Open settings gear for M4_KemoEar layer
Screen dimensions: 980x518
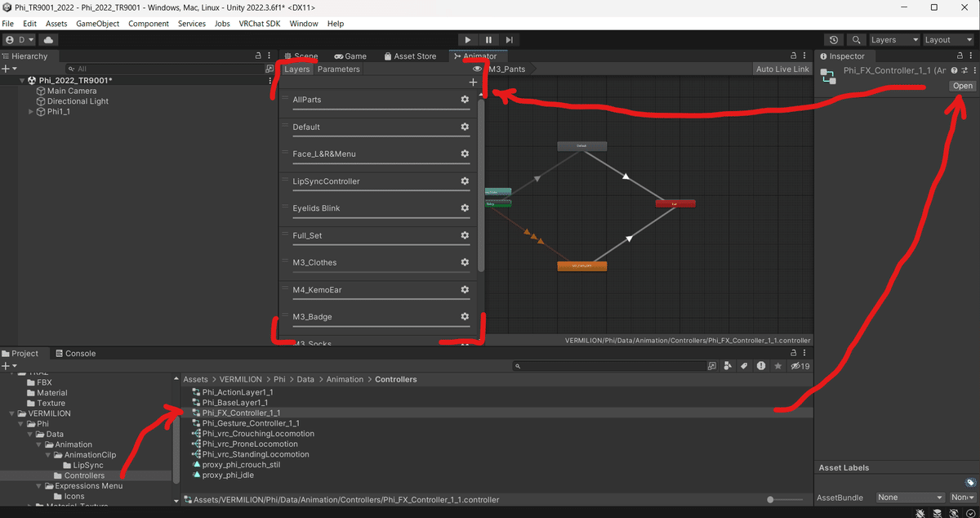pos(465,289)
